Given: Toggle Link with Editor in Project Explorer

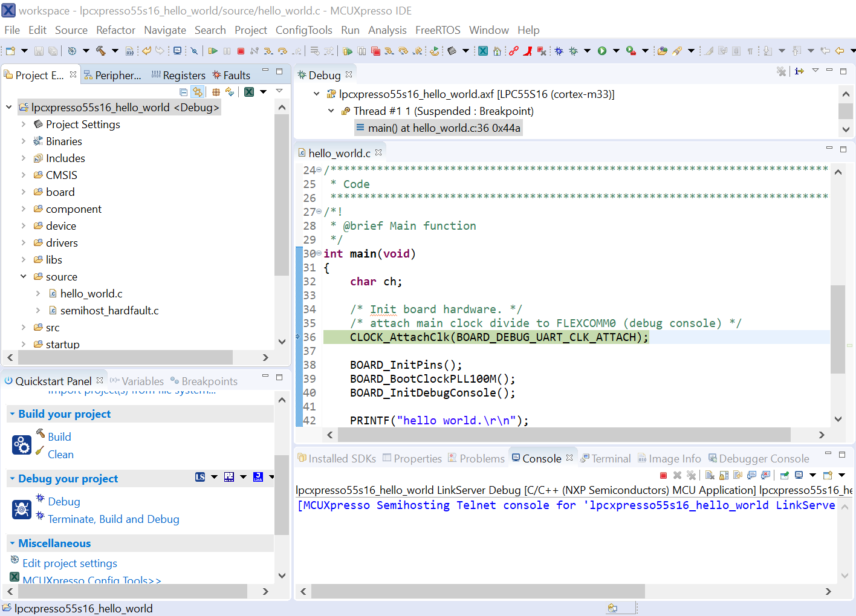Looking at the screenshot, I should [x=197, y=92].
